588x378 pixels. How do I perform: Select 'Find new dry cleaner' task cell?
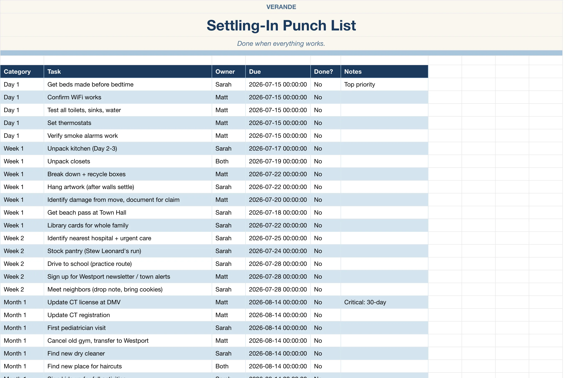(x=128, y=353)
